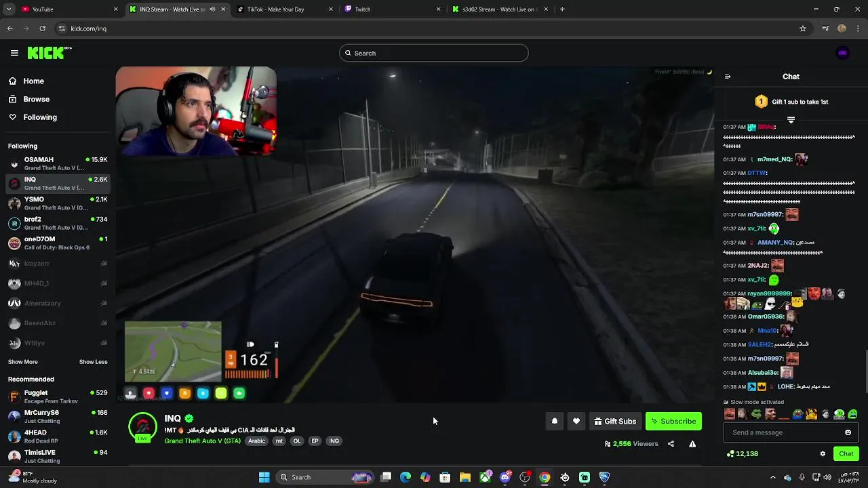The width and height of the screenshot is (868, 488).
Task: Expand the gift leaderboard handle
Action: point(791,120)
